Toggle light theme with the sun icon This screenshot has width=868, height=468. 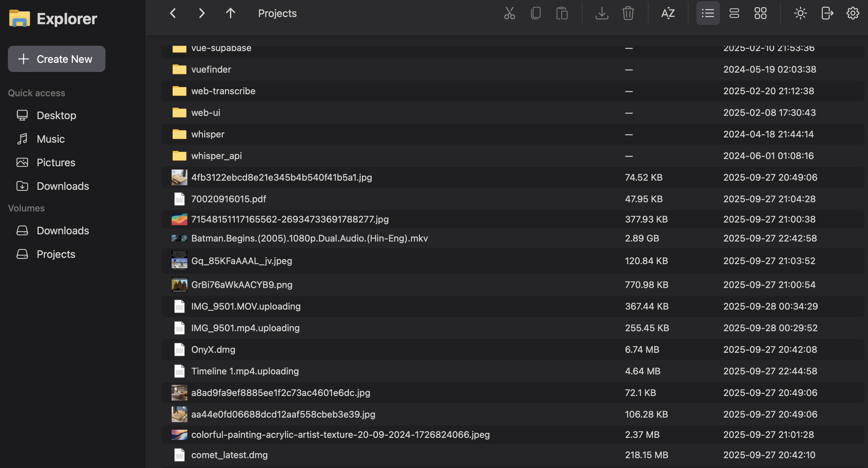800,13
